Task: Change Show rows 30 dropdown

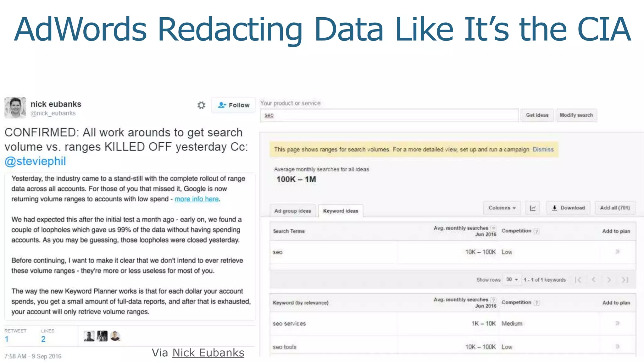Action: tap(512, 280)
